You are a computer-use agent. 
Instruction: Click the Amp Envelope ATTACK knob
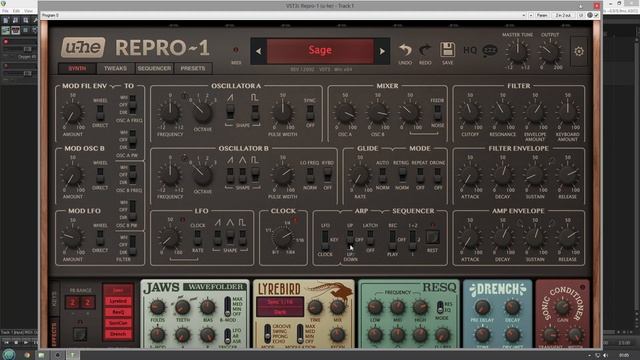[470, 237]
